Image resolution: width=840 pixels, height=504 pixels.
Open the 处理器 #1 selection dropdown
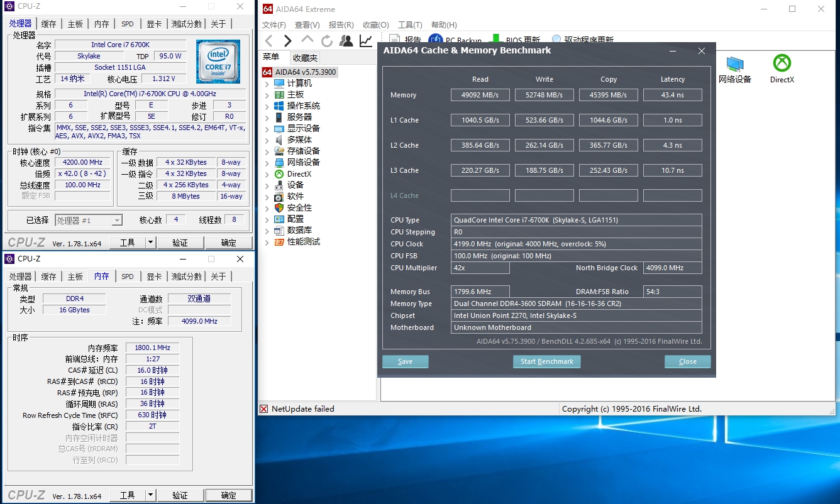pyautogui.click(x=117, y=220)
